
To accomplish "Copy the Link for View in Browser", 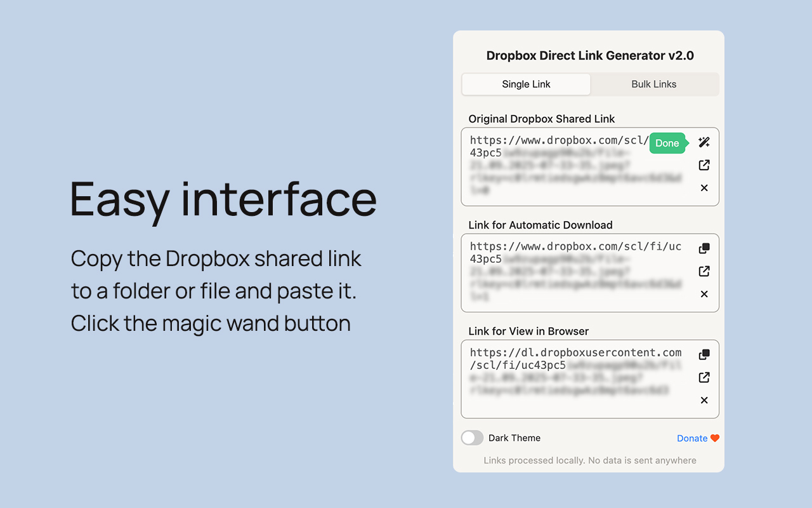I will 704,354.
